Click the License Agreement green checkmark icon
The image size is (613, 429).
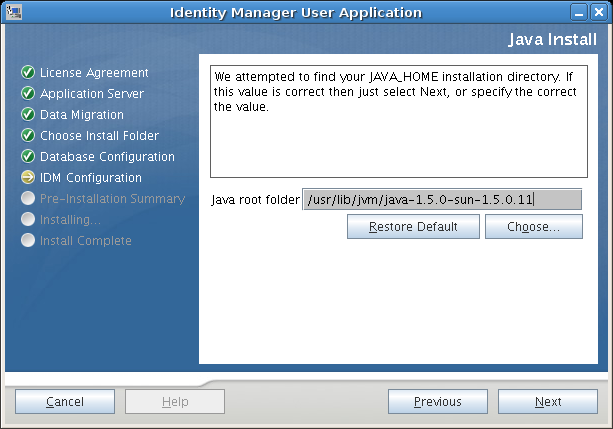coord(28,73)
